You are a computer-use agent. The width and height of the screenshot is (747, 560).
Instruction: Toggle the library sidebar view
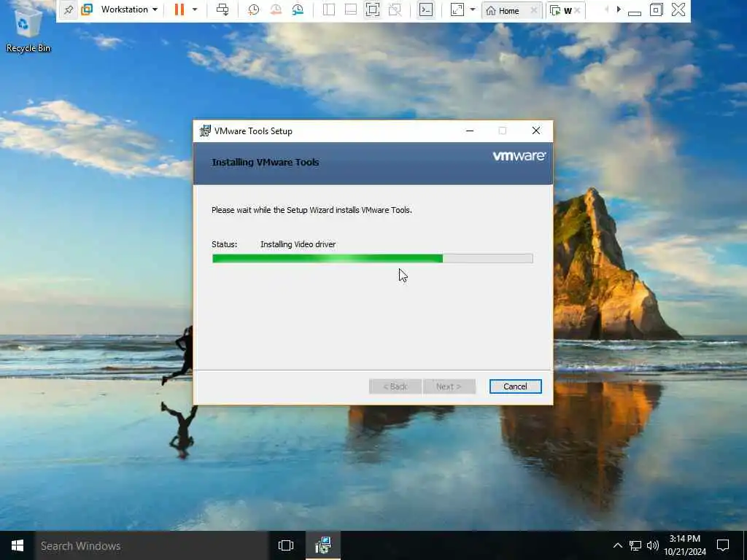329,9
